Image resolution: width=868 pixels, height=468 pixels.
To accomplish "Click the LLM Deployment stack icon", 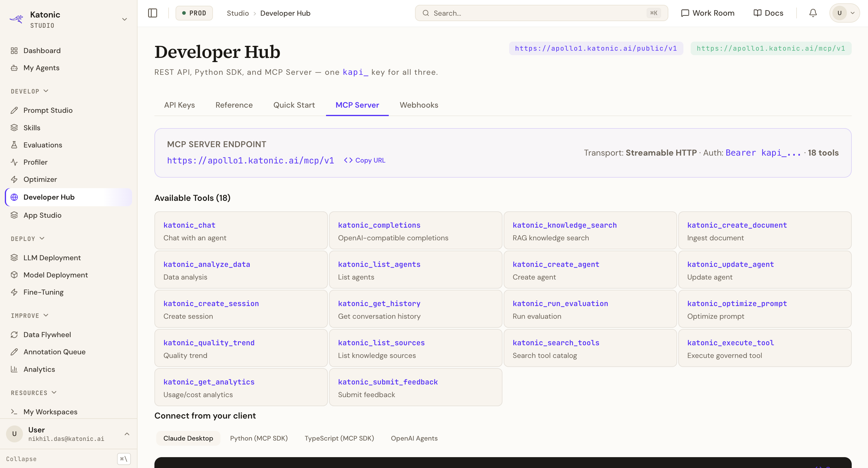I will click(x=14, y=258).
